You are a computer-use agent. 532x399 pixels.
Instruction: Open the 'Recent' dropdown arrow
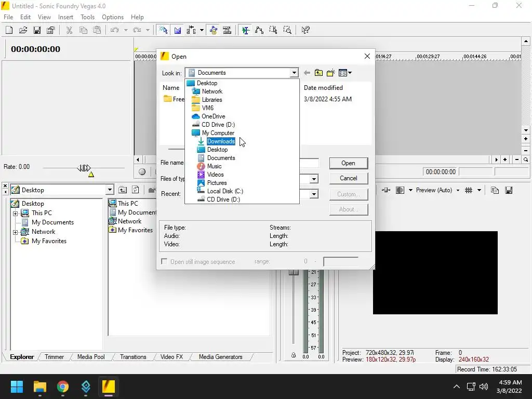(314, 194)
